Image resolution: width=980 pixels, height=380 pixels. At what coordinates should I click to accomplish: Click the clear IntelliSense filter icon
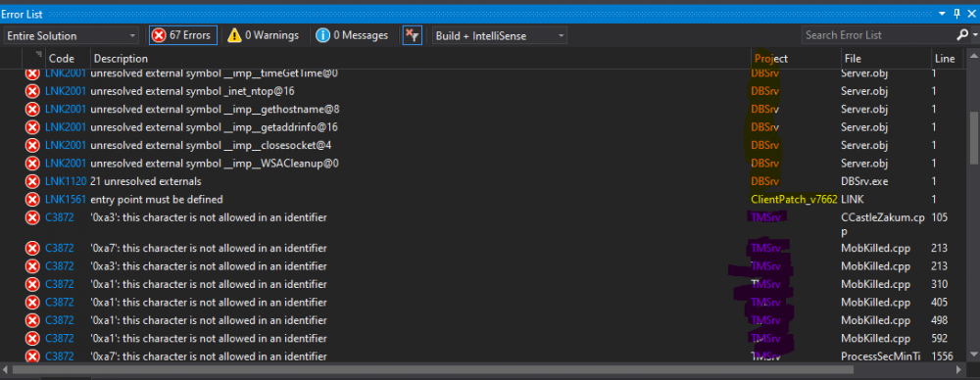[412, 35]
